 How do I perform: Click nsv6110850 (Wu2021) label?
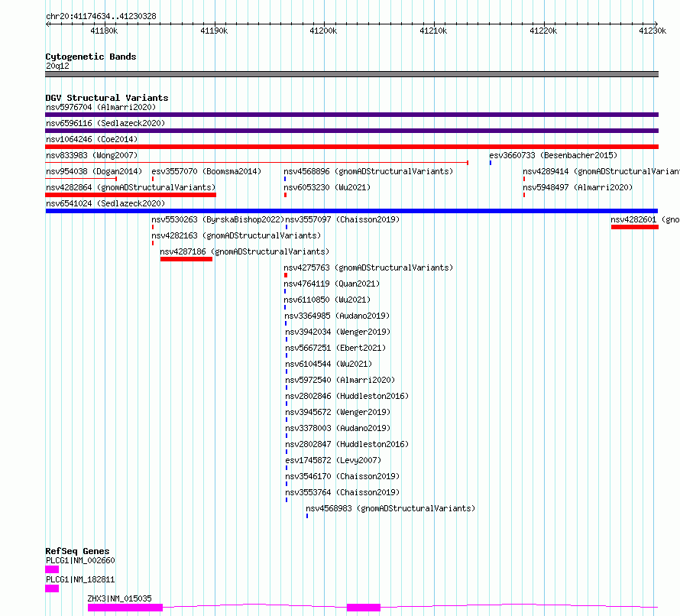click(327, 300)
